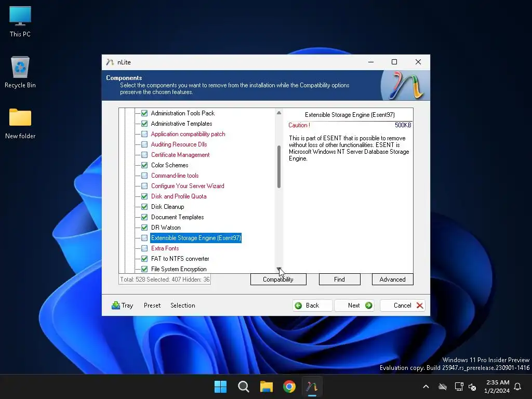This screenshot has height=399, width=532.
Task: Toggle the Disk Cleanup checkbox
Action: [144, 207]
